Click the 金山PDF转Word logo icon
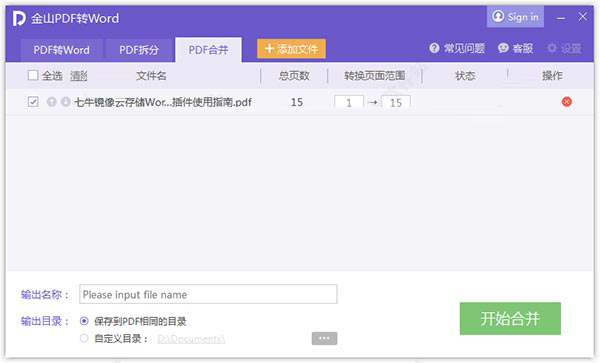600x363 pixels. point(19,18)
